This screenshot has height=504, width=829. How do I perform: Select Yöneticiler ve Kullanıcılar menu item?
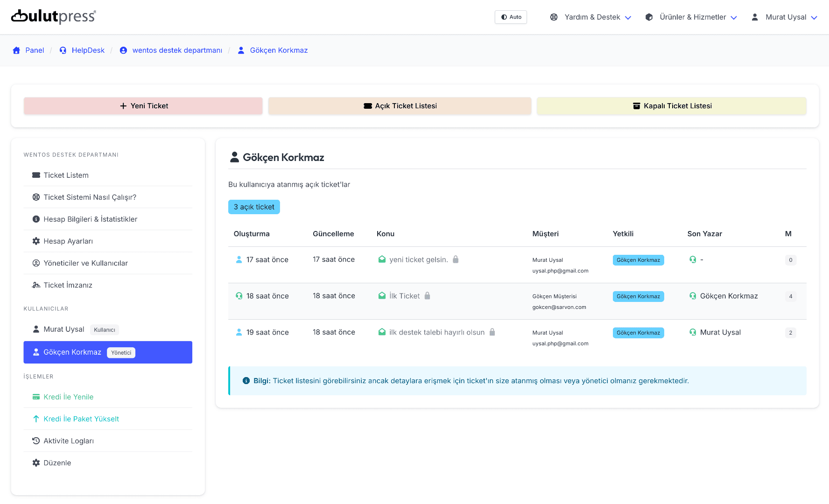(x=85, y=263)
